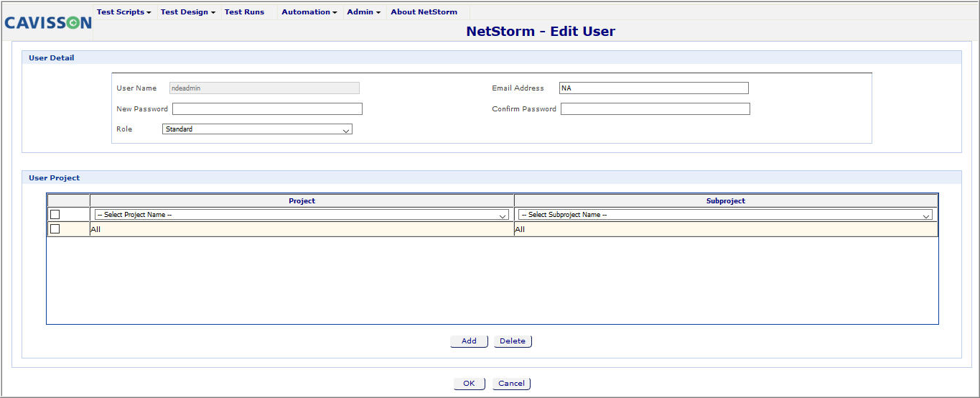Click the Cavisson logo
This screenshot has height=398, width=980.
pyautogui.click(x=48, y=22)
